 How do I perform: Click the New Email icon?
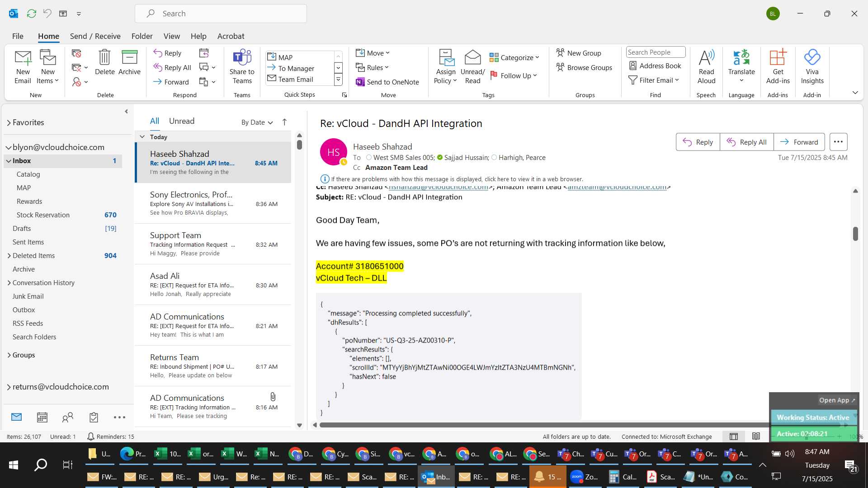click(23, 67)
